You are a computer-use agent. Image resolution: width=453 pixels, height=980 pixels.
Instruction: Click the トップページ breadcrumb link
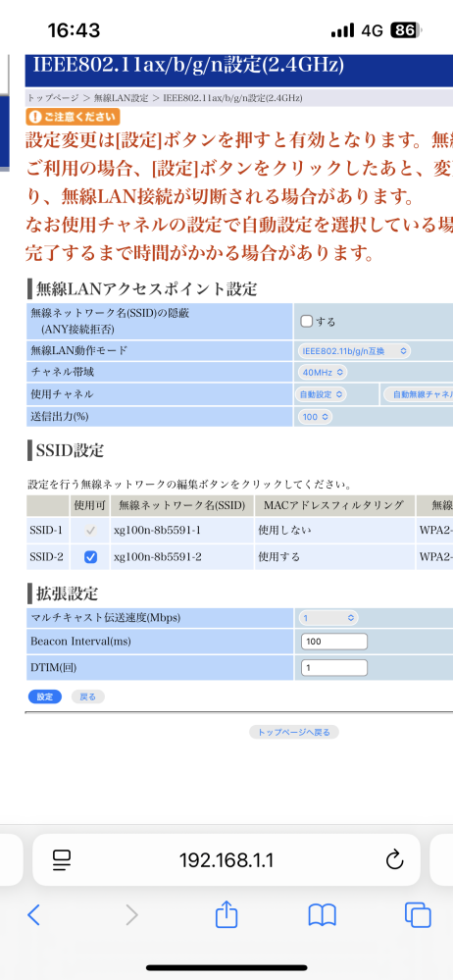pyautogui.click(x=52, y=98)
